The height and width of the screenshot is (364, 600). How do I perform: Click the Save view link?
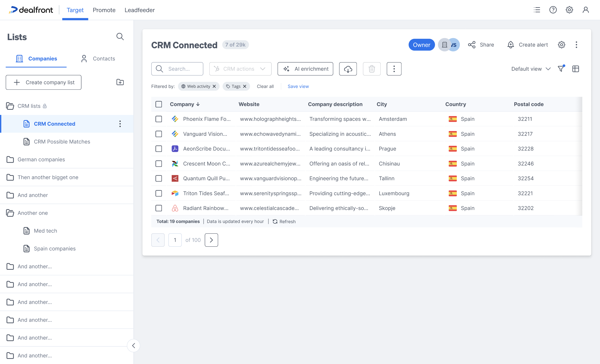298,86
